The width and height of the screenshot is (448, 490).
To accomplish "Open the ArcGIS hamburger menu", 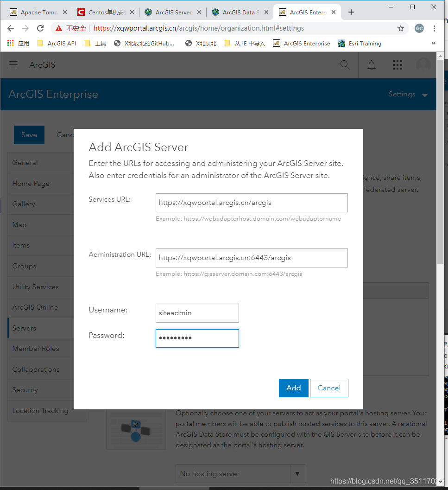I will pyautogui.click(x=13, y=65).
